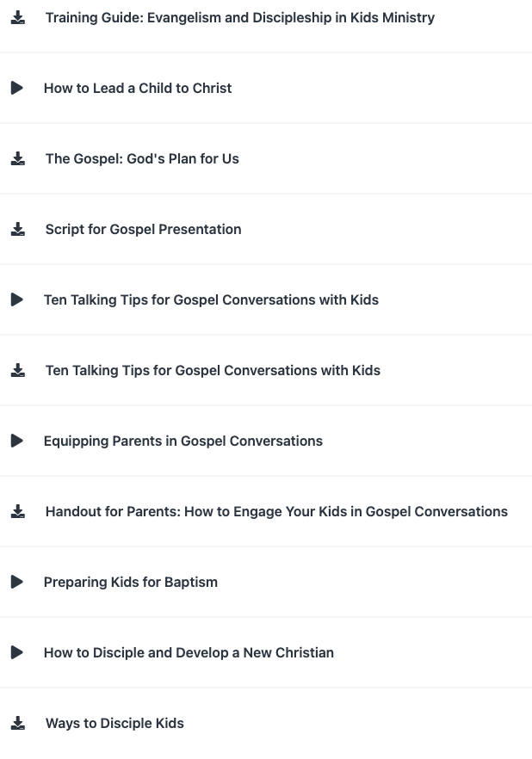Screen dimensions: 532x759
Task: Play the Ten Talking Tips video
Action: point(16,299)
